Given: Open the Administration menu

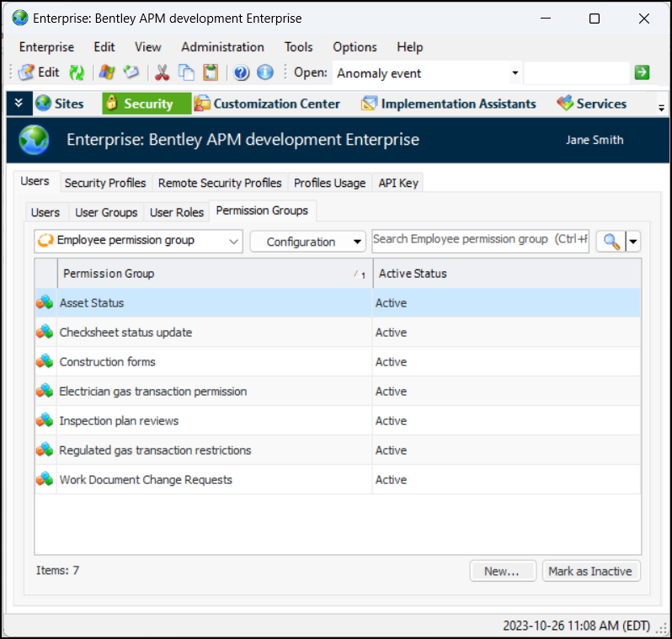Looking at the screenshot, I should click(x=222, y=47).
